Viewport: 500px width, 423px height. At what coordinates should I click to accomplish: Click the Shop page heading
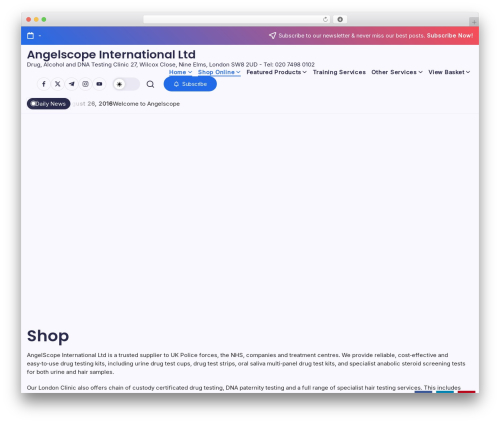[x=48, y=336]
